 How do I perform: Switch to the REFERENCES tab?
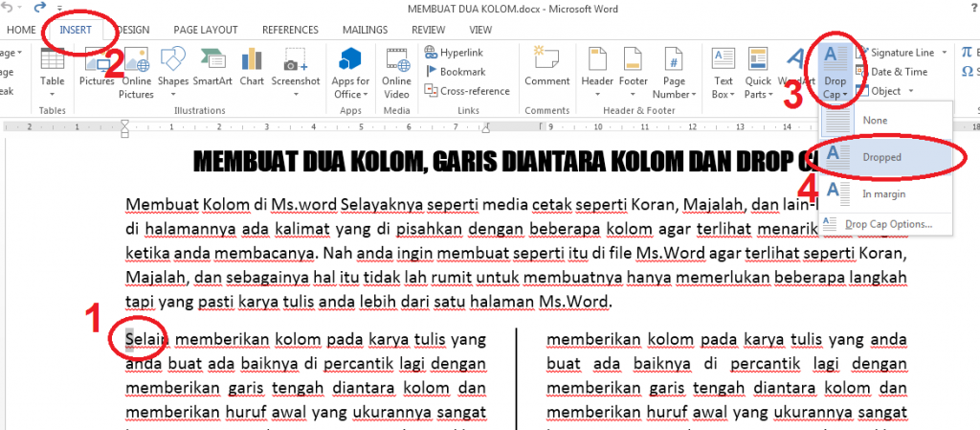[x=290, y=30]
